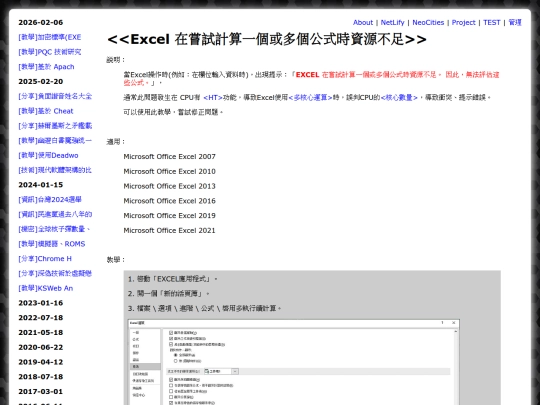Open sidebar article 現代軟體架構的比

[55, 170]
